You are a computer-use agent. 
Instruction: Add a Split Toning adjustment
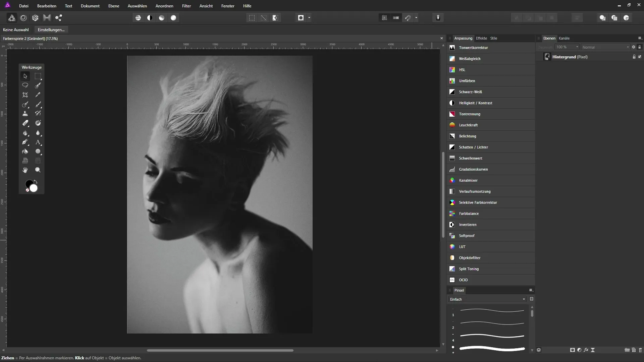coord(491,269)
